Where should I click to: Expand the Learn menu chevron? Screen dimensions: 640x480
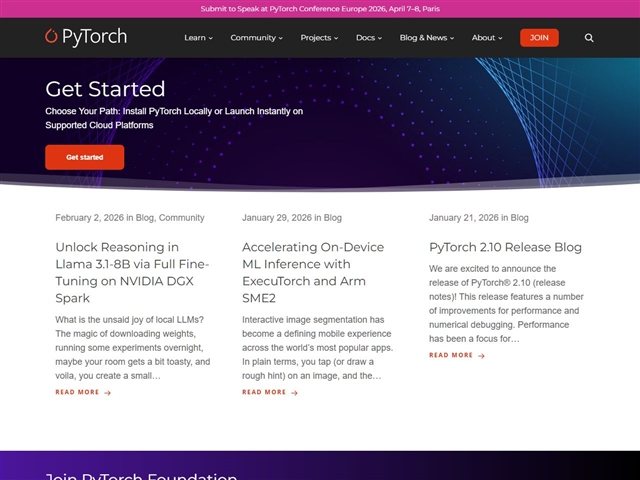pyautogui.click(x=211, y=38)
